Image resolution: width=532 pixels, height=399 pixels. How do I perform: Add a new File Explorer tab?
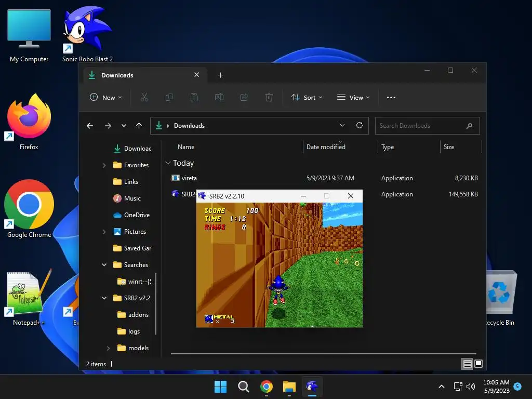220,75
